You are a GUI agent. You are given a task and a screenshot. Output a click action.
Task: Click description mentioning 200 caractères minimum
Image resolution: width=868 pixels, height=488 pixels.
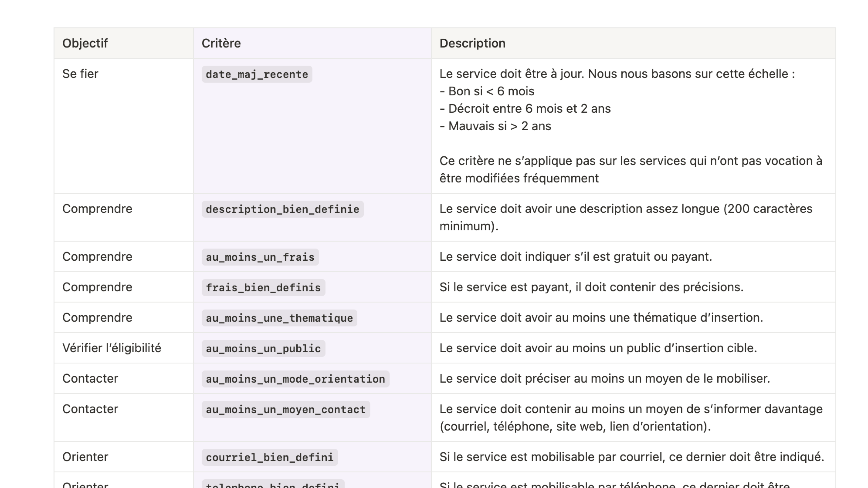click(x=626, y=218)
